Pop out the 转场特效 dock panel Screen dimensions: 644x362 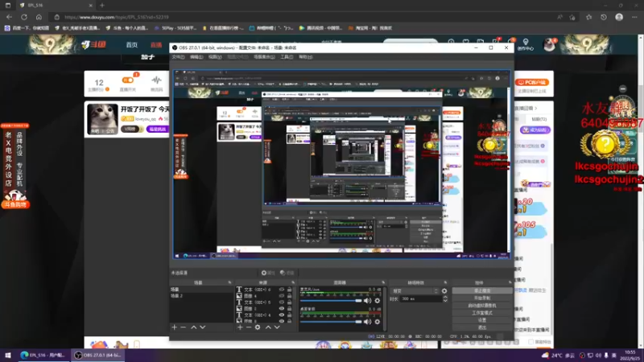click(445, 282)
